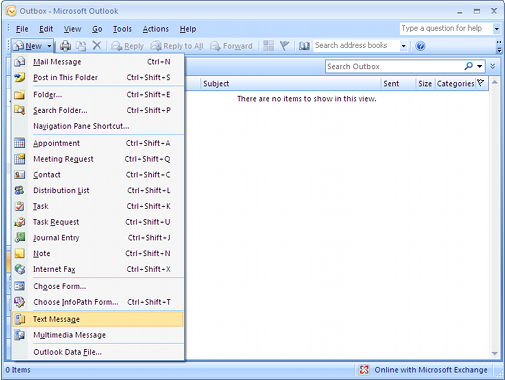505x380 pixels.
Task: Sort by the Sent column header
Action: click(x=398, y=84)
